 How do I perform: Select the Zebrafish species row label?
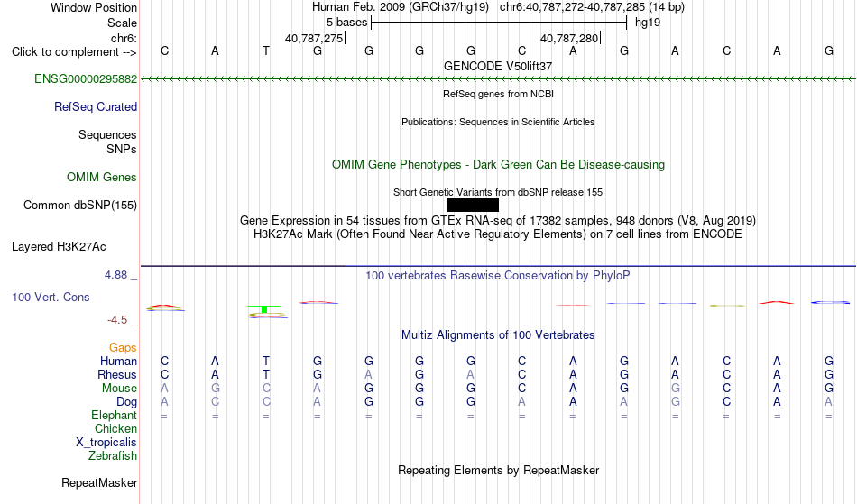(x=113, y=455)
